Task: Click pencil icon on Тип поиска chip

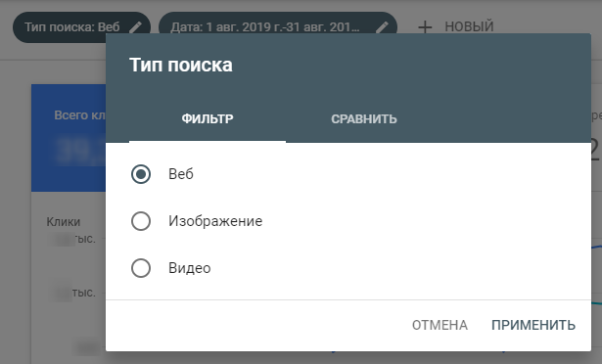Action: (135, 27)
